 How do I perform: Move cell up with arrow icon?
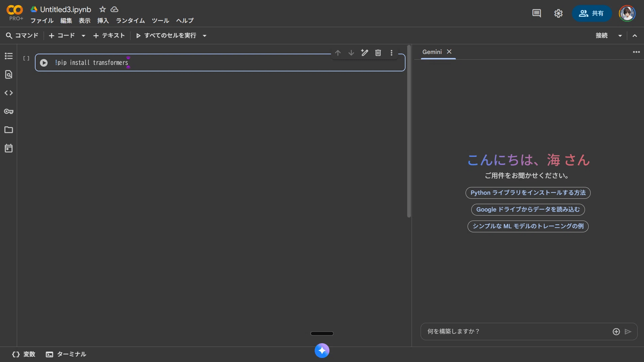tap(338, 53)
